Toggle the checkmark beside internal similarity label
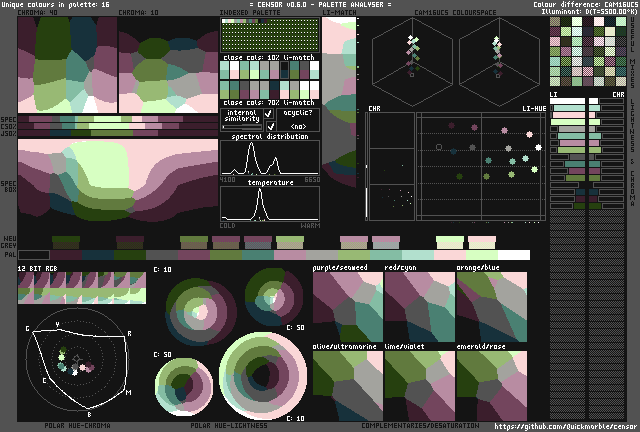 [x=269, y=114]
